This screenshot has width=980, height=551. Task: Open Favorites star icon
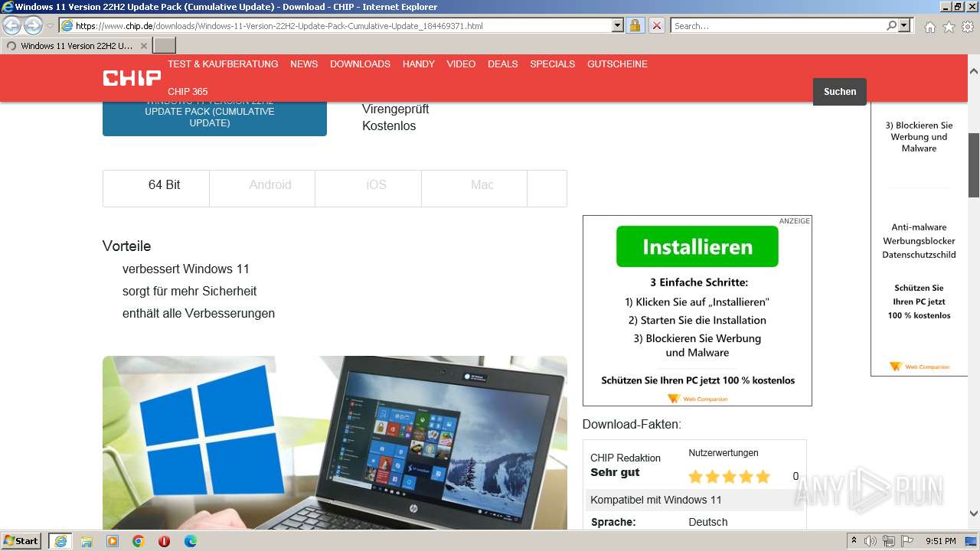click(949, 27)
